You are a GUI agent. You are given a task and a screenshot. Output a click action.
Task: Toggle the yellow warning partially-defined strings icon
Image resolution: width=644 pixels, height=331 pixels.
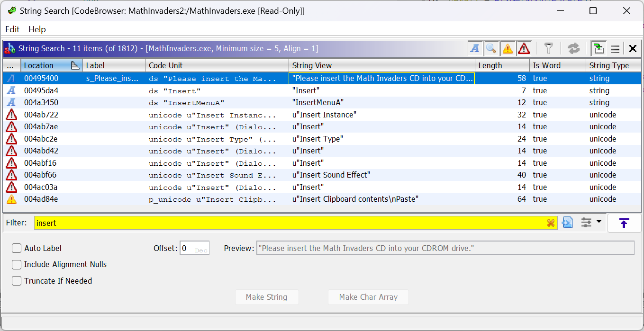[x=507, y=48]
